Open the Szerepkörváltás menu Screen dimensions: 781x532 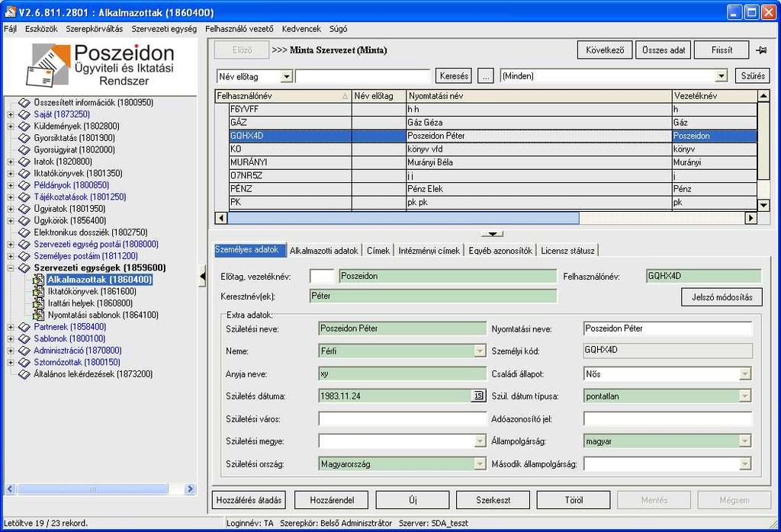[94, 29]
